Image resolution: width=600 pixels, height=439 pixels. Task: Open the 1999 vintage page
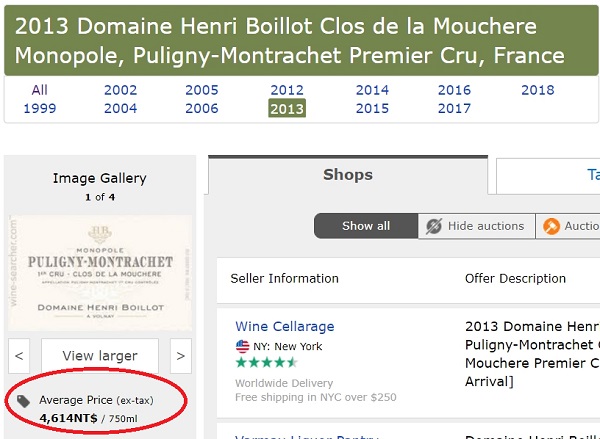[x=40, y=108]
